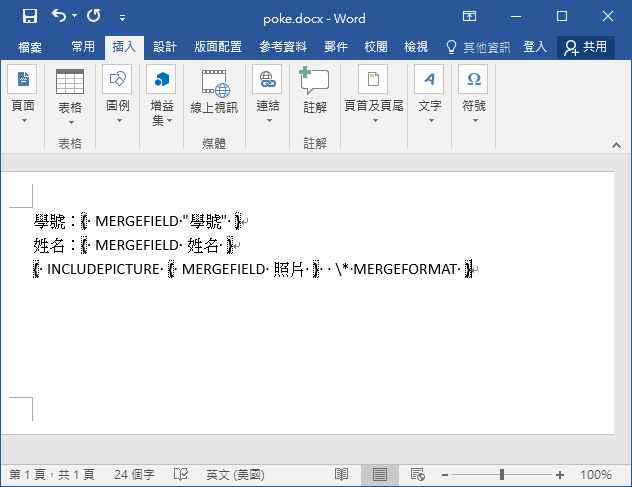Viewport: 632px width, 487px height.
Task: Expand the 頁首及頁尾 dropdown arrow
Action: [375, 121]
